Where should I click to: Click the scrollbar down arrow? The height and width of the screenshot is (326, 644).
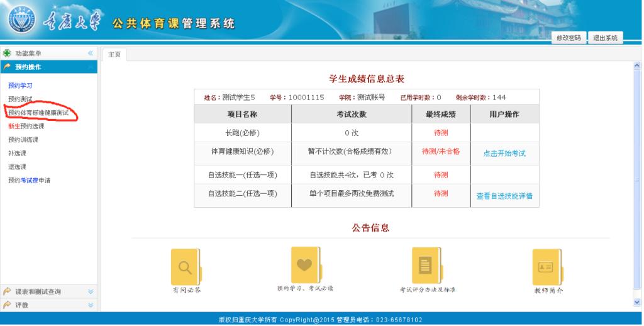pyautogui.click(x=638, y=303)
